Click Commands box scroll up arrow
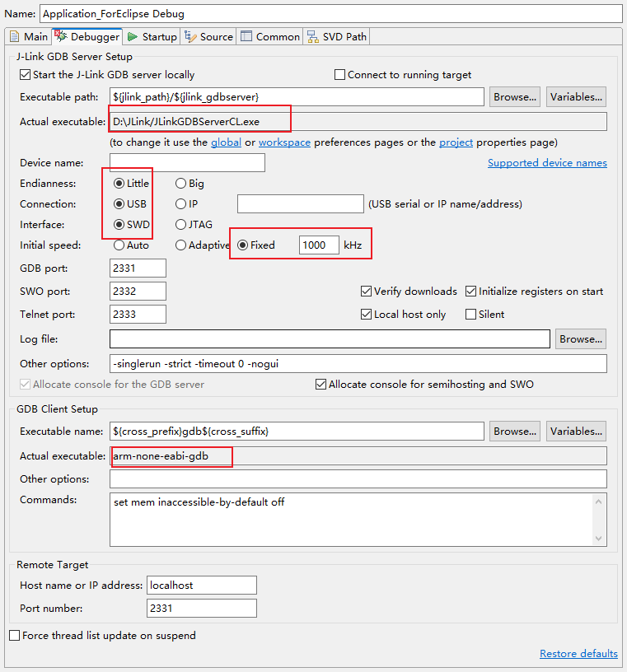 point(599,502)
